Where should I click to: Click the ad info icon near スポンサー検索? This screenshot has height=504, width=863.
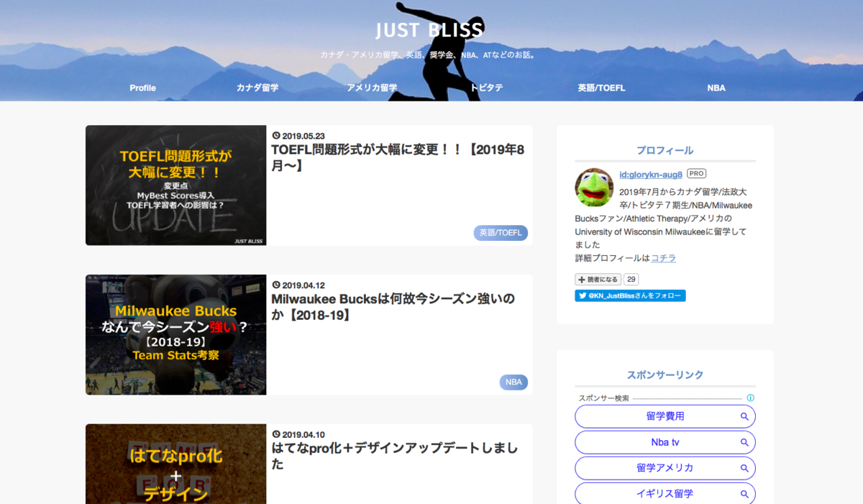point(750,398)
